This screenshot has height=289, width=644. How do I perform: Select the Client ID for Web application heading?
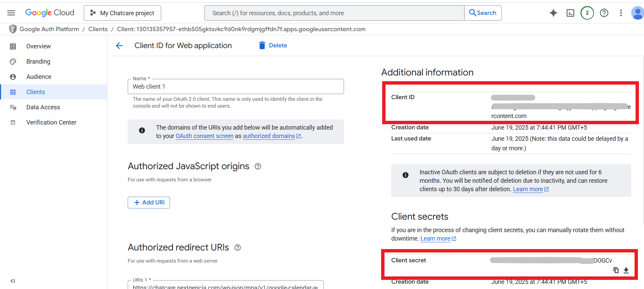click(x=183, y=46)
